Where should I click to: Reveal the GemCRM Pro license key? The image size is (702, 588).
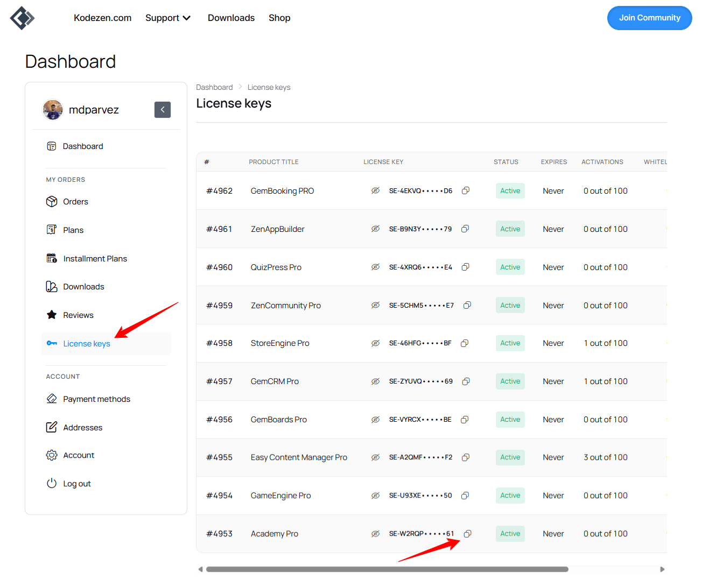coord(376,381)
